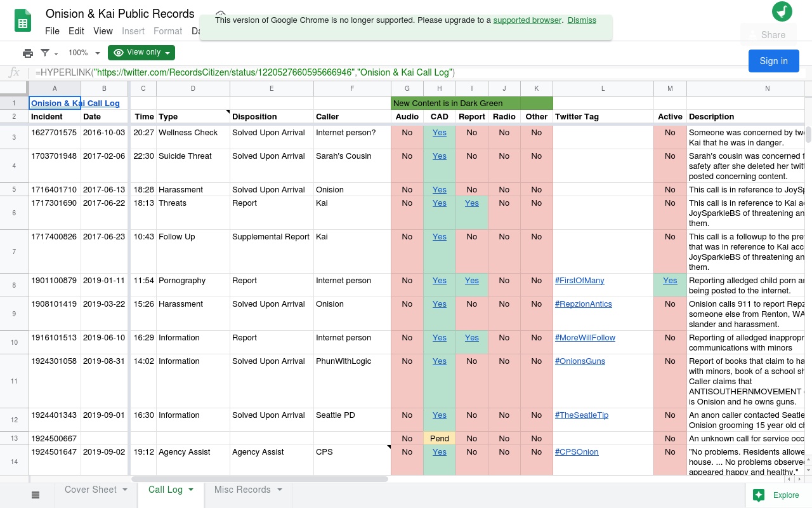Select the 'PhunWithLogic' caller cell

352,381
